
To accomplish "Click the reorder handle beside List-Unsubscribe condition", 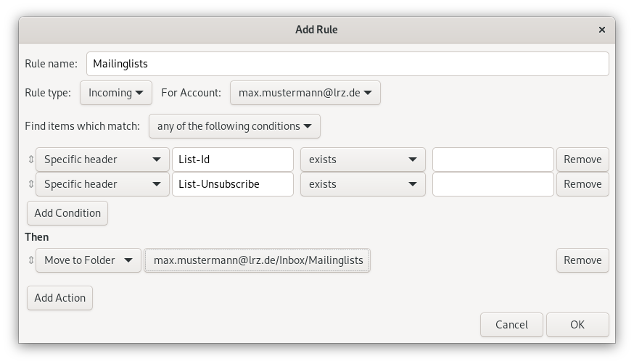I will 30,184.
